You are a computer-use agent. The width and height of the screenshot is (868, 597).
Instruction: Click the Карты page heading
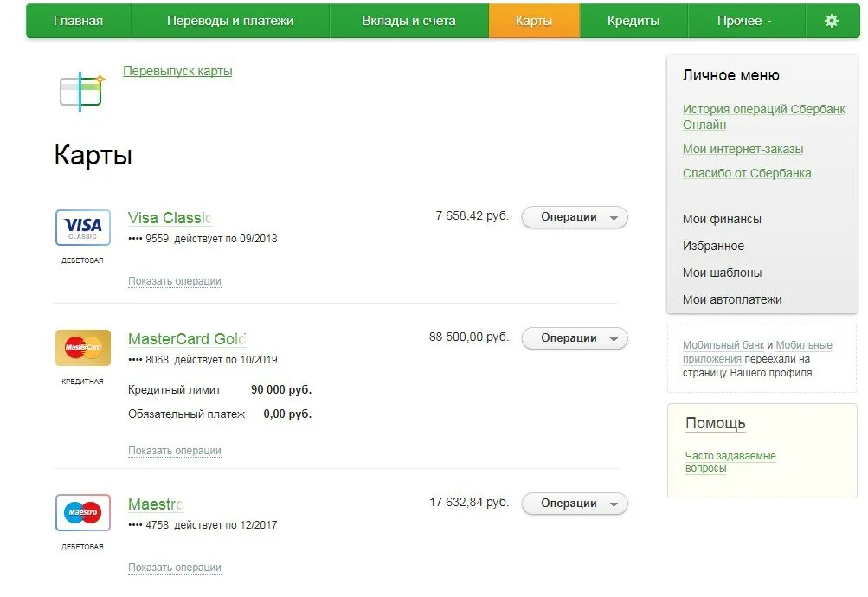(x=93, y=155)
